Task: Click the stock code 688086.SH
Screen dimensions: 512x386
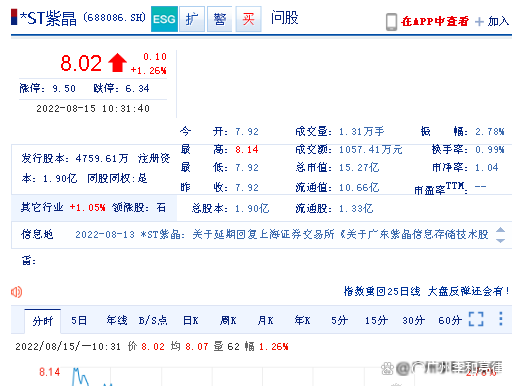Action: (x=114, y=17)
